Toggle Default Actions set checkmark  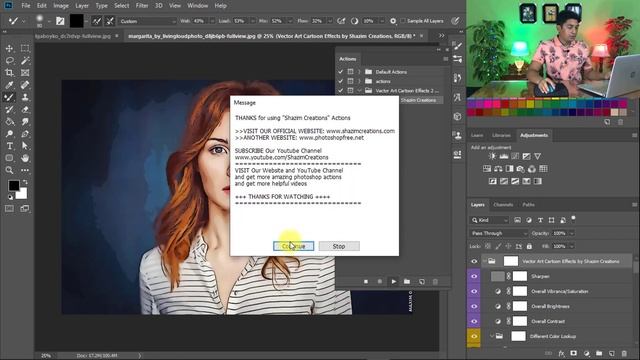coord(340,72)
